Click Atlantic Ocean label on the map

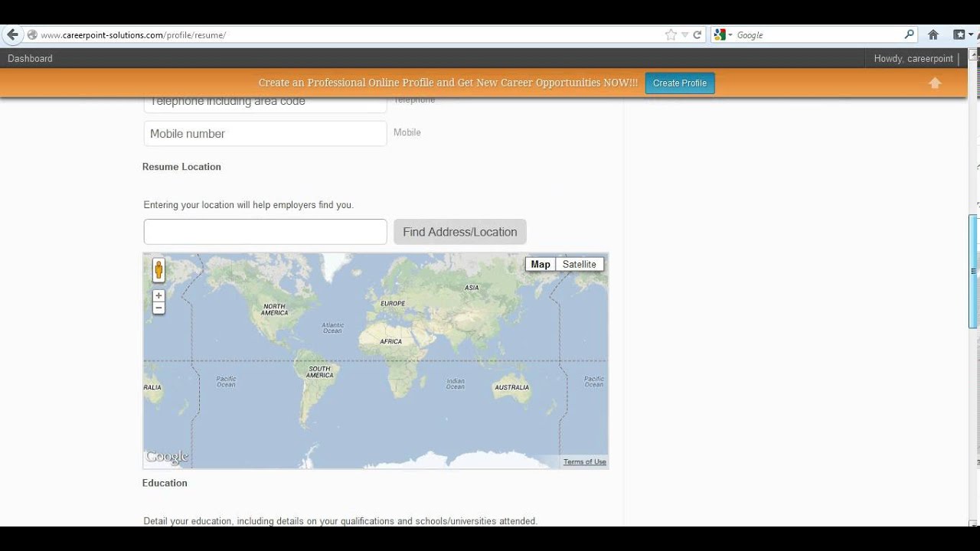[x=332, y=328]
